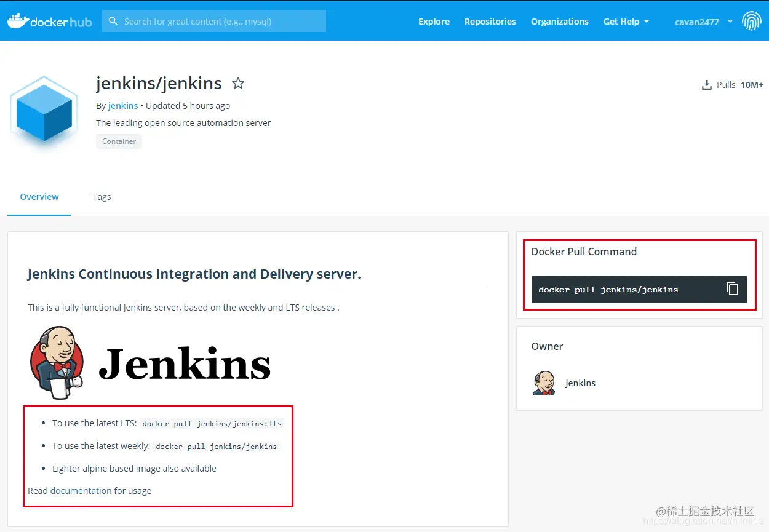The image size is (769, 532).
Task: Click the Updated 5 hours ago text
Action: (x=188, y=106)
